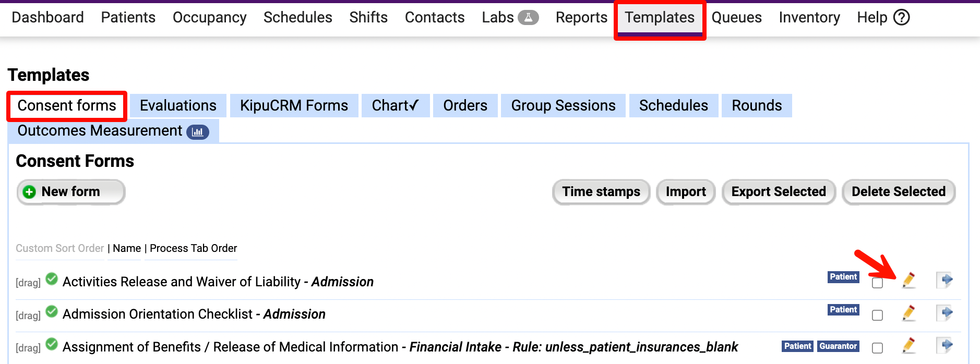This screenshot has width=980, height=364.
Task: Click blue arrow icon on Admission Orientation row
Action: [945, 313]
